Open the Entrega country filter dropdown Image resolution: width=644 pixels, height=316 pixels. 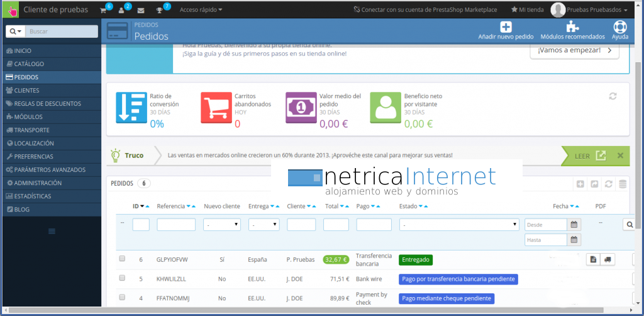264,225
